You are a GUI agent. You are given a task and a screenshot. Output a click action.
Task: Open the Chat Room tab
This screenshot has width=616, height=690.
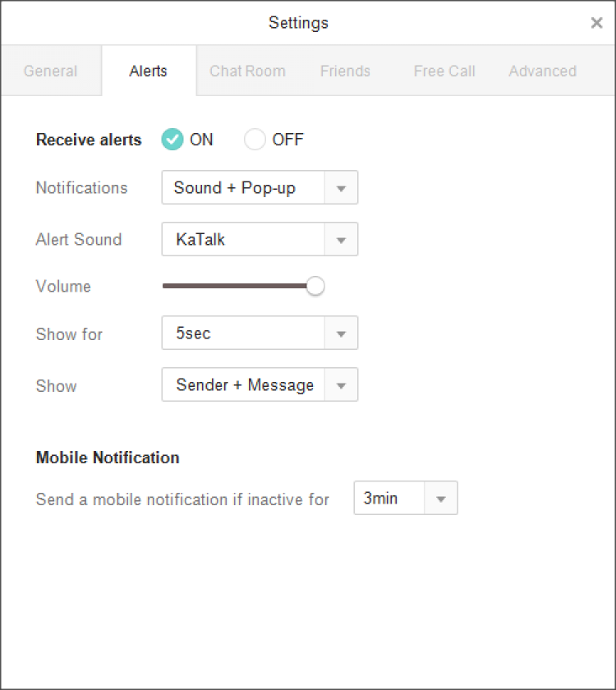(x=247, y=71)
